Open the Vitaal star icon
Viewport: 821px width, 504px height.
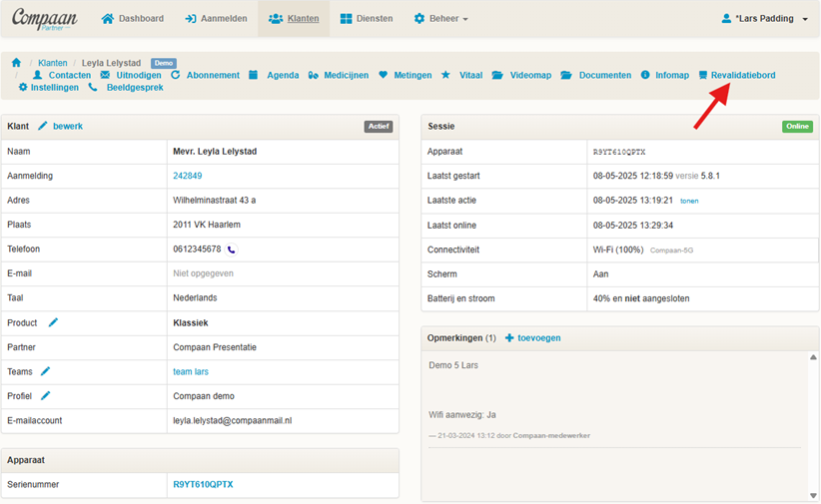(445, 75)
